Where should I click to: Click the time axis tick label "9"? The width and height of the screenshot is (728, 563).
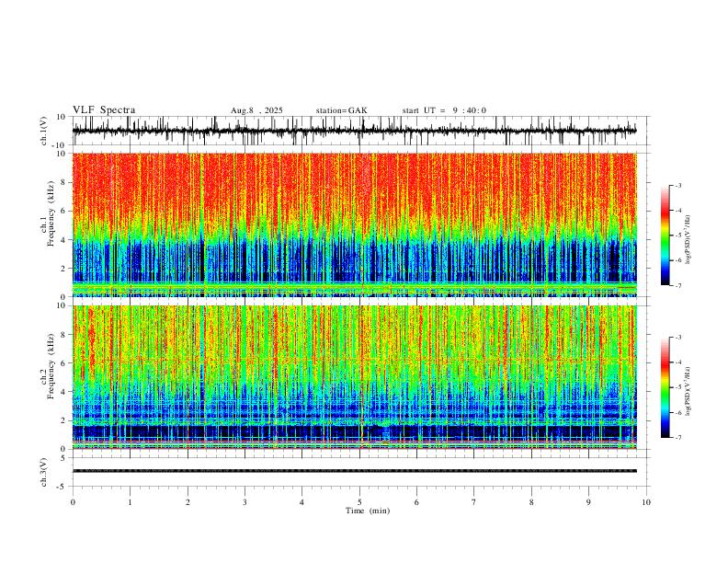(588, 502)
